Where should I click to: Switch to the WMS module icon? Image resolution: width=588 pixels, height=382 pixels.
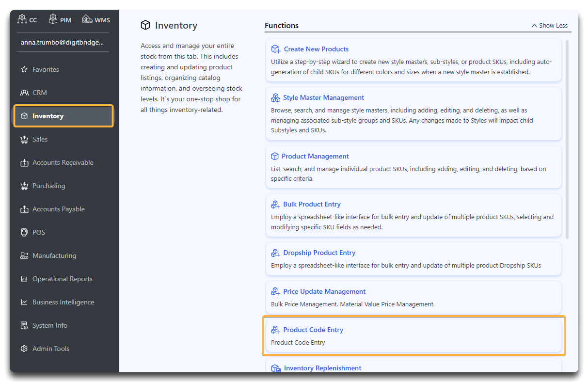pyautogui.click(x=87, y=19)
